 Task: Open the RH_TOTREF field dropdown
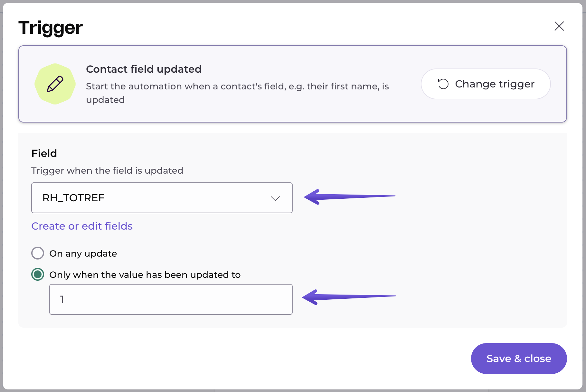tap(162, 198)
